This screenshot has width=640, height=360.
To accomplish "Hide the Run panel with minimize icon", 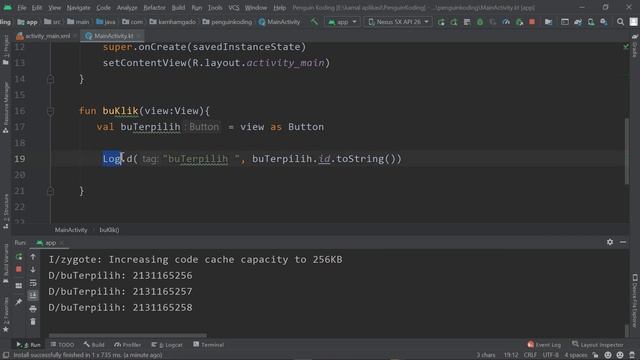I will tap(623, 242).
